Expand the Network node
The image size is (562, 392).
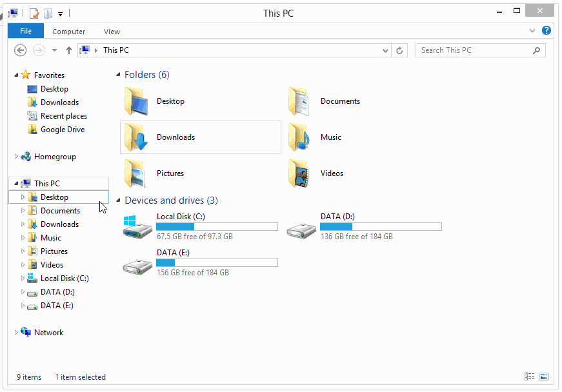coord(16,333)
